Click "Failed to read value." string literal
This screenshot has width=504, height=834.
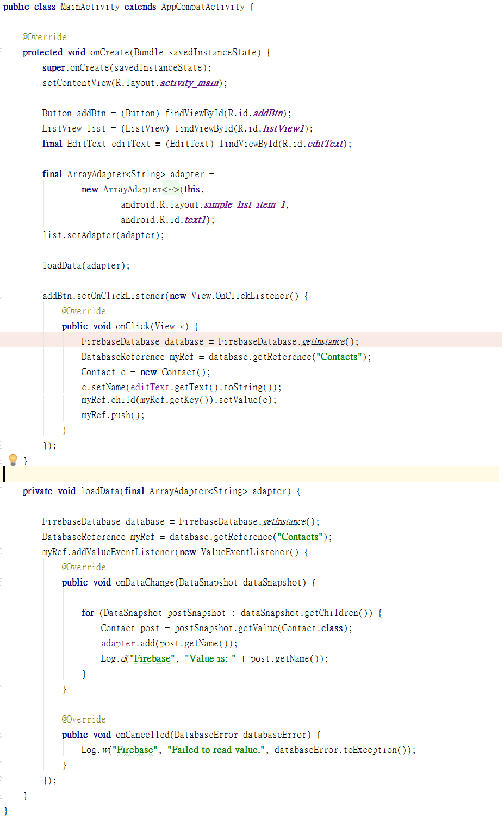pyautogui.click(x=216, y=750)
